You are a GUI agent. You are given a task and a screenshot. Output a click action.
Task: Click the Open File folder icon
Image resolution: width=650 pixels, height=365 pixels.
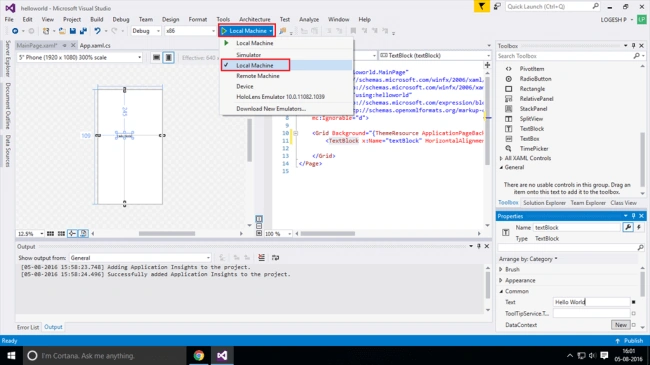[62, 31]
